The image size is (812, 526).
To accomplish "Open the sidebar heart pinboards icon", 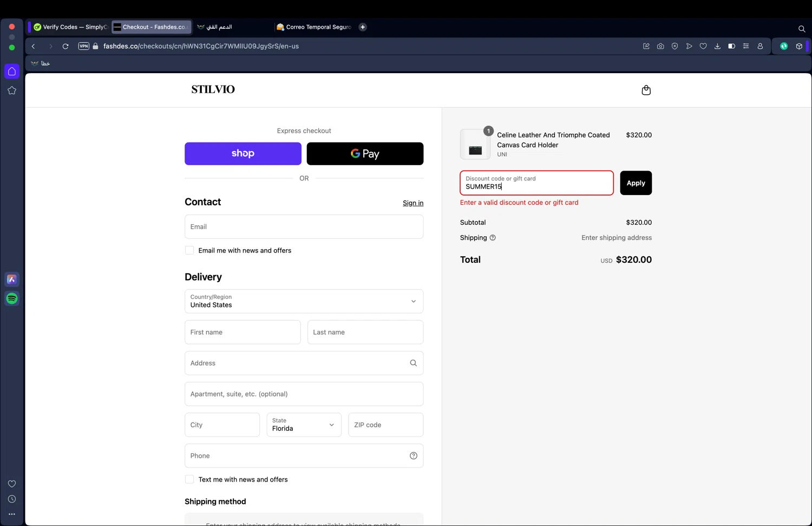I will pyautogui.click(x=12, y=484).
